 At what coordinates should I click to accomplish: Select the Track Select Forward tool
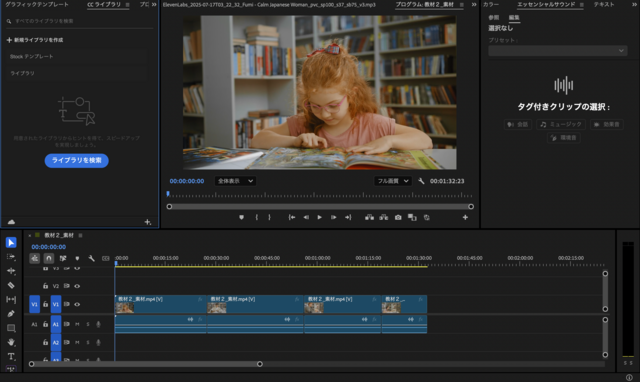coord(11,257)
